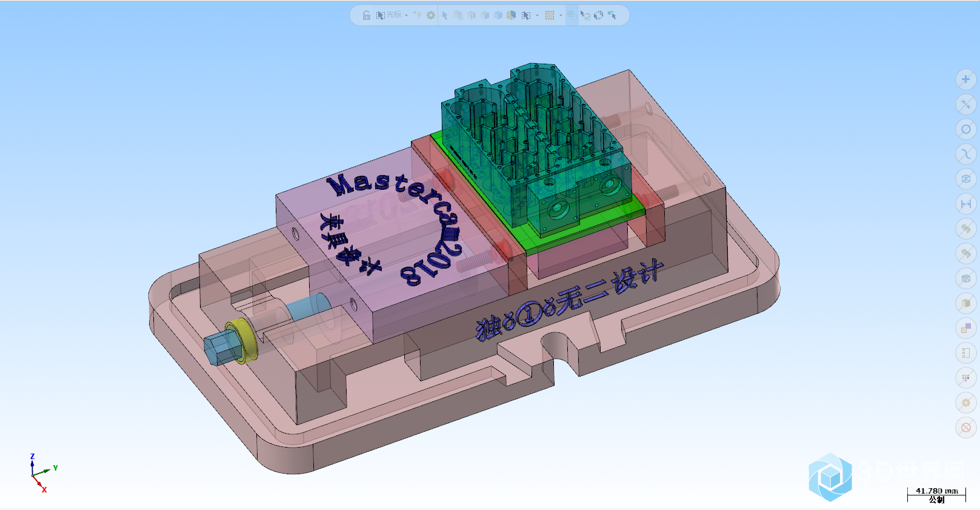Click the overlapping squares result filter button
Screen dimensions: 980x510
tap(966, 328)
